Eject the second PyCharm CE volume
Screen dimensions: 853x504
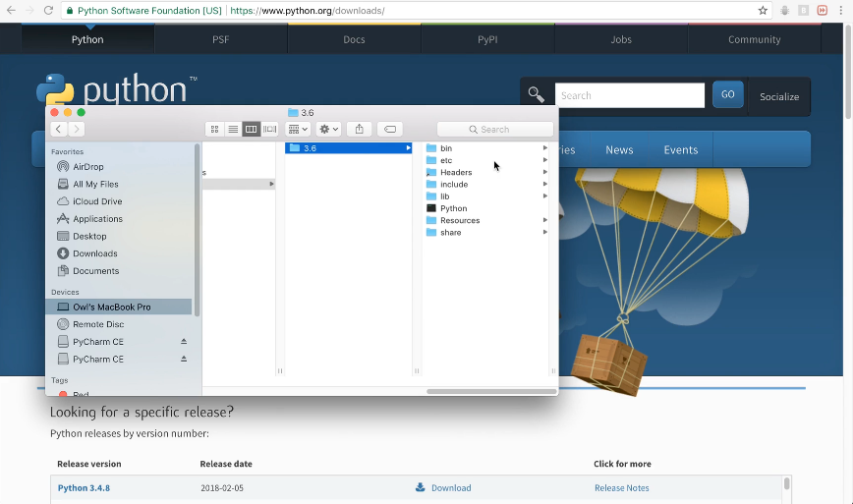(184, 359)
